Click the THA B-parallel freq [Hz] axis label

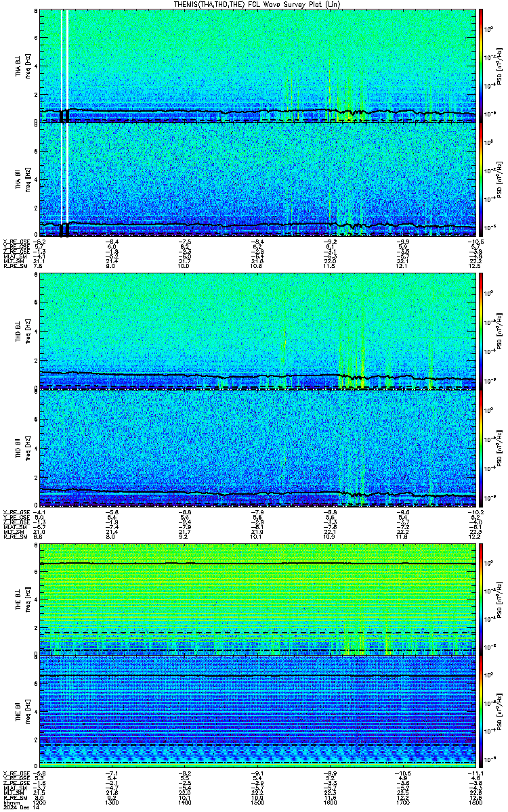click(x=28, y=180)
